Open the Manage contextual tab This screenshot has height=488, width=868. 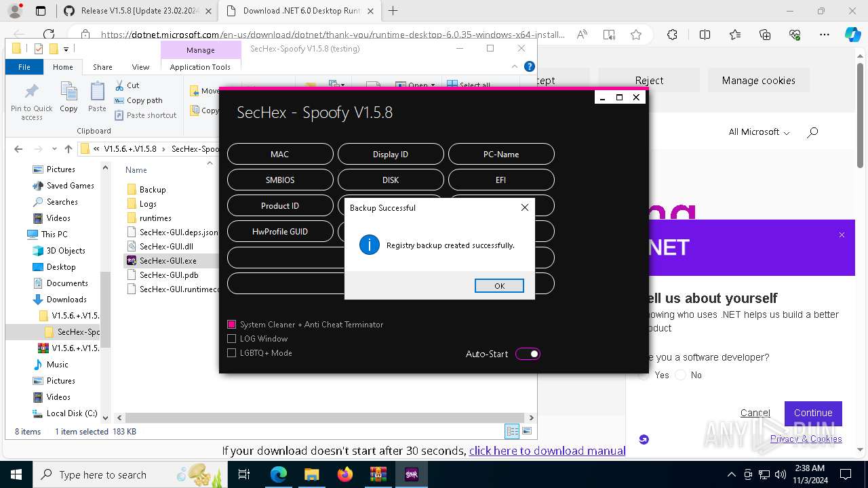coord(201,50)
